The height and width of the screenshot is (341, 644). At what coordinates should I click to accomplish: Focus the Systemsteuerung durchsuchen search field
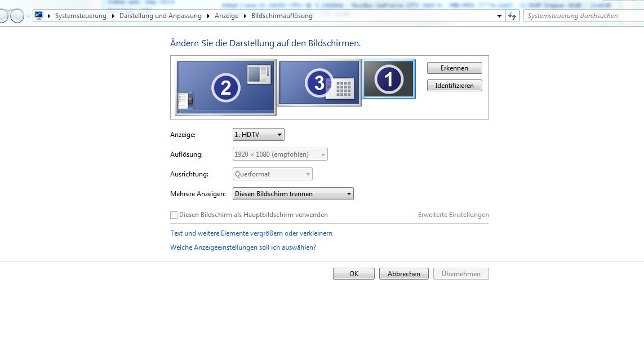point(583,16)
